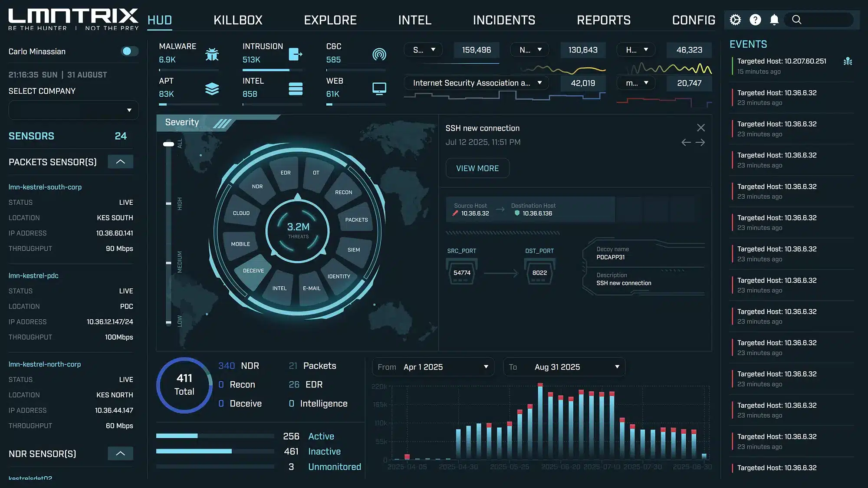The width and height of the screenshot is (868, 488).
Task: Click the VIEW MORE button
Action: click(x=477, y=168)
